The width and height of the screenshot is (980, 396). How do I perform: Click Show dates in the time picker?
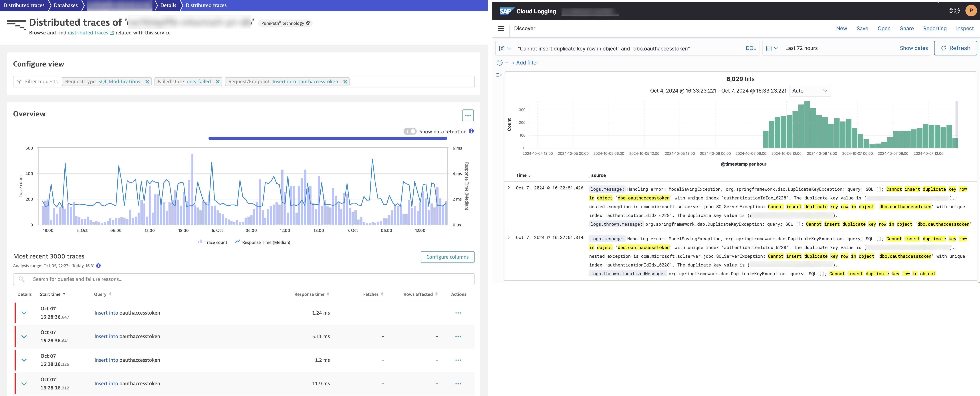coord(913,48)
